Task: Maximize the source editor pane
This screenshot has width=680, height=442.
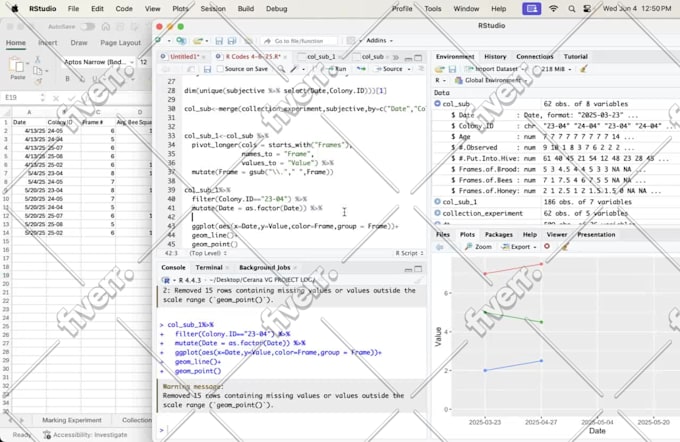Action: click(418, 57)
